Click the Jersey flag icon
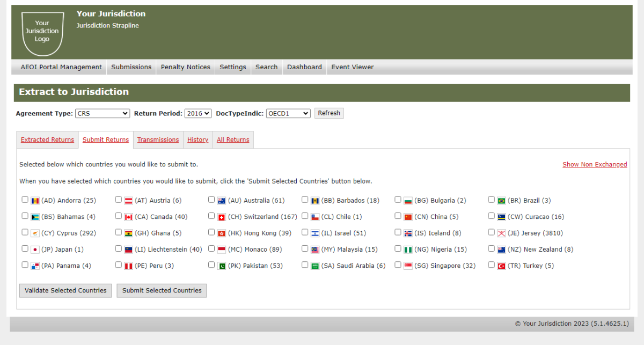644x345 pixels. pos(501,233)
